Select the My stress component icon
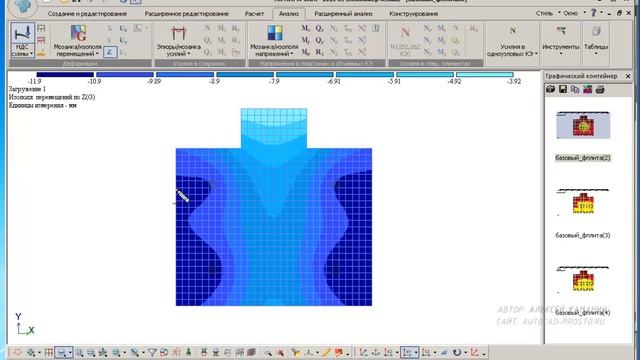The image size is (640, 360). pos(305,40)
